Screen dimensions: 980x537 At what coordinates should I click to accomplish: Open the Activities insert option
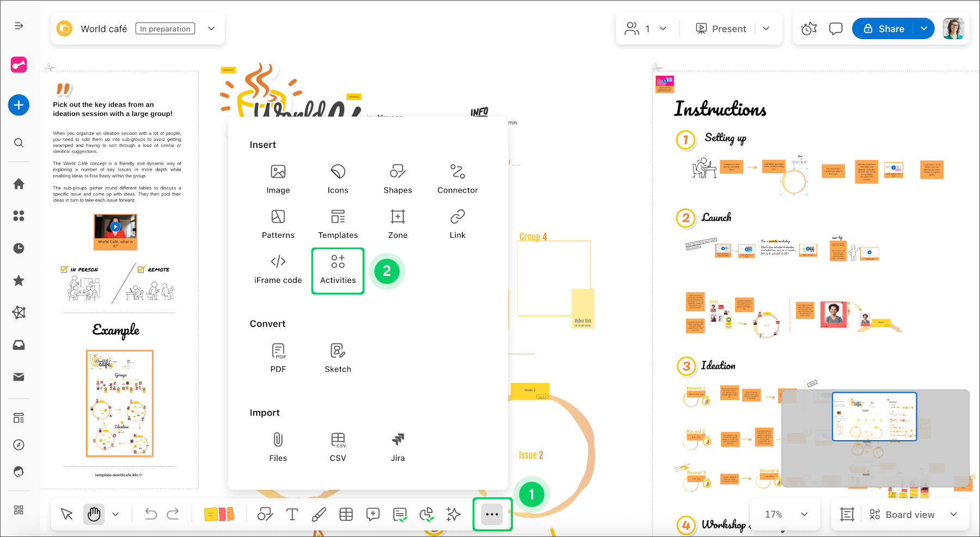(x=338, y=270)
